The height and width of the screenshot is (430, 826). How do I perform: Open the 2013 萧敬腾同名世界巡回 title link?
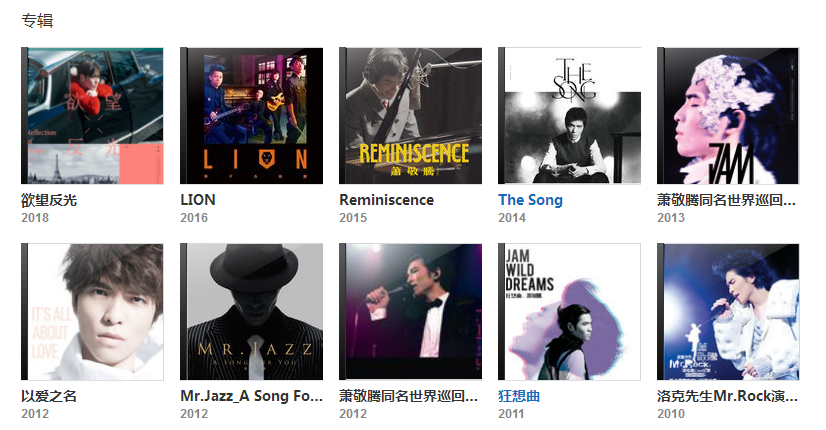click(726, 200)
